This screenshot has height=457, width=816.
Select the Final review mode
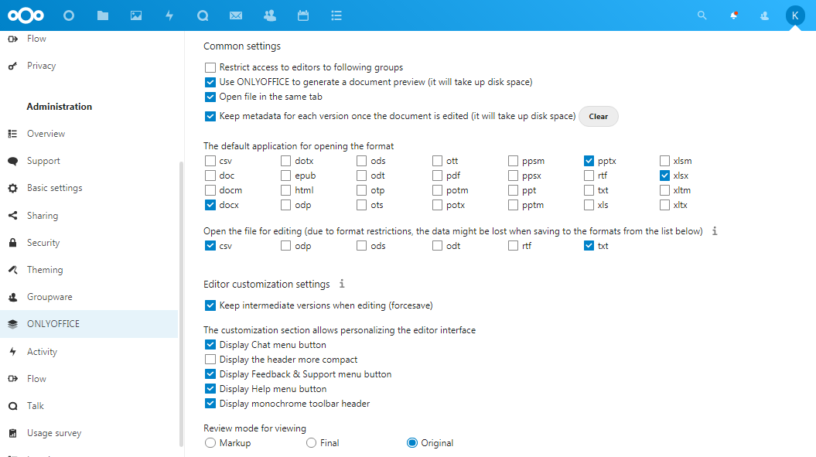point(312,443)
